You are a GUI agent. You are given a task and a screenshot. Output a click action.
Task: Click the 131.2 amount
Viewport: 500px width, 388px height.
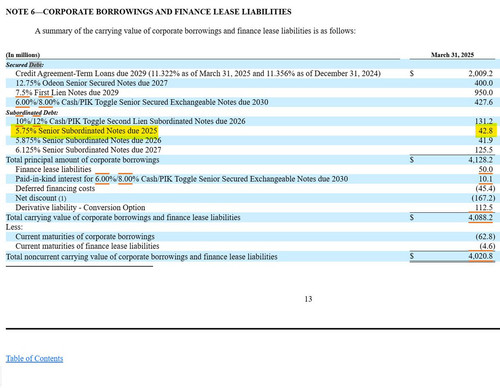(x=484, y=121)
